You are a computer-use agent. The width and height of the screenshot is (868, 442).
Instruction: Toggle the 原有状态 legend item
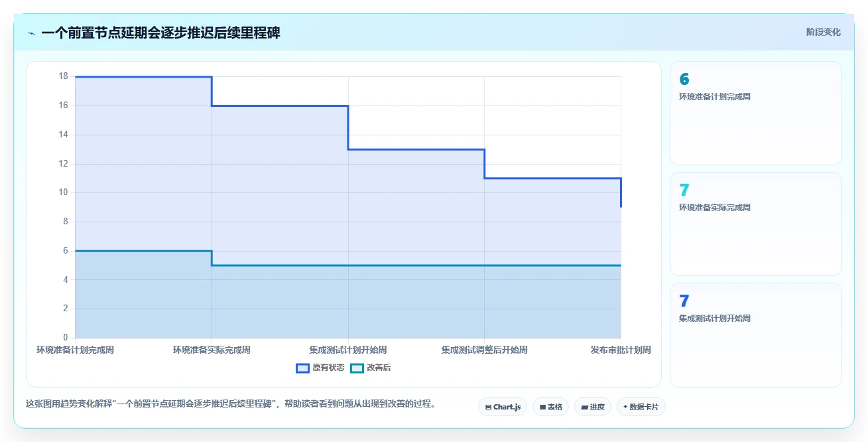pos(320,368)
